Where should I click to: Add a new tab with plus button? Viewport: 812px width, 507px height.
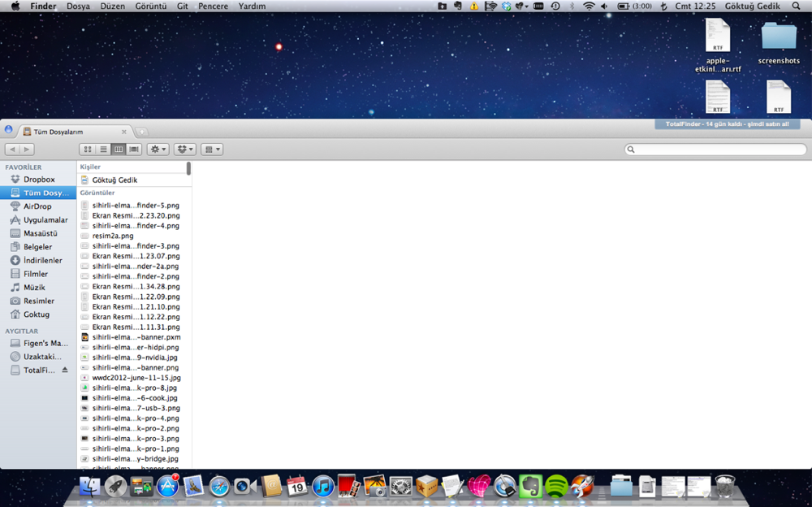point(141,132)
